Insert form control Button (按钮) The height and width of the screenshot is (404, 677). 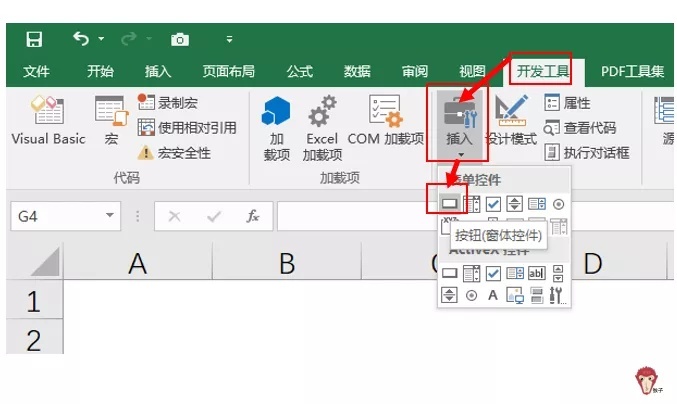coord(449,204)
